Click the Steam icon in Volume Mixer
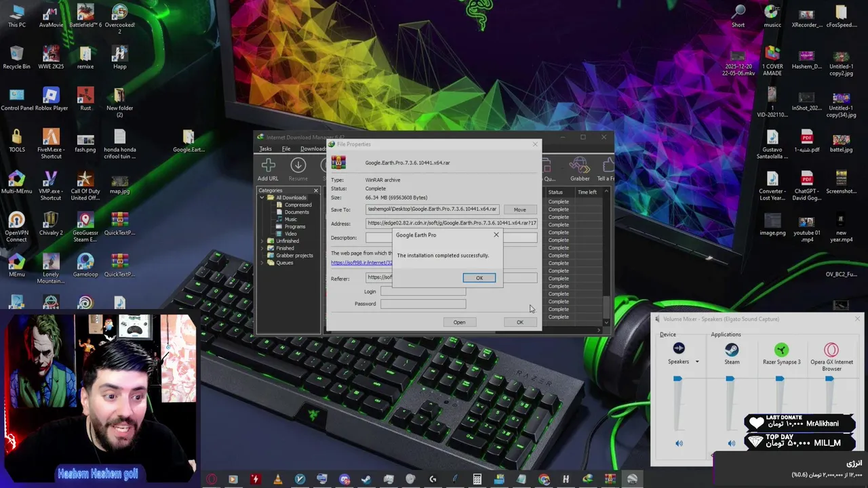 pyautogui.click(x=732, y=350)
